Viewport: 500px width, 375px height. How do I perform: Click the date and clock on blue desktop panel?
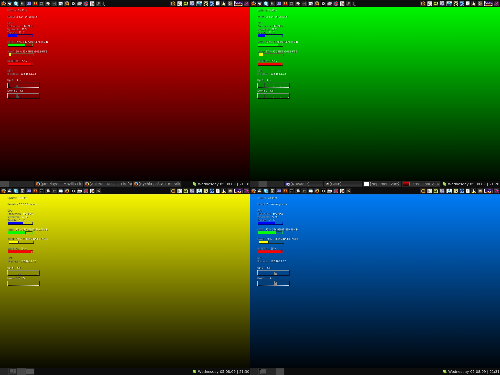point(471,371)
